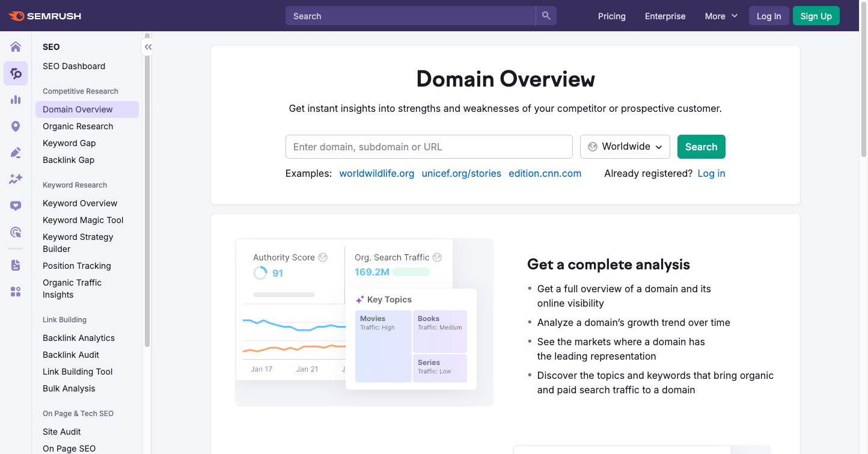Click the 169.2M traffic value
Viewport: 868px width, 454px height.
372,272
